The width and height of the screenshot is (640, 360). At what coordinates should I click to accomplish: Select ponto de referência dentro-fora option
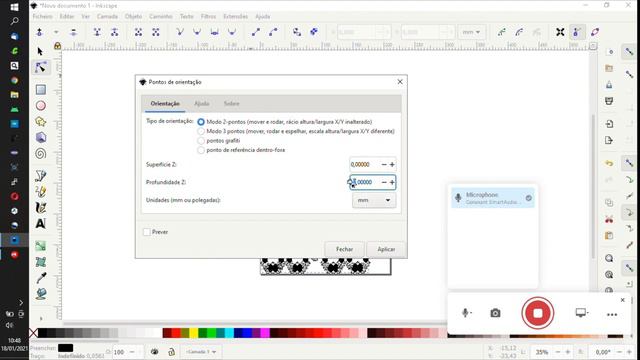[201, 150]
